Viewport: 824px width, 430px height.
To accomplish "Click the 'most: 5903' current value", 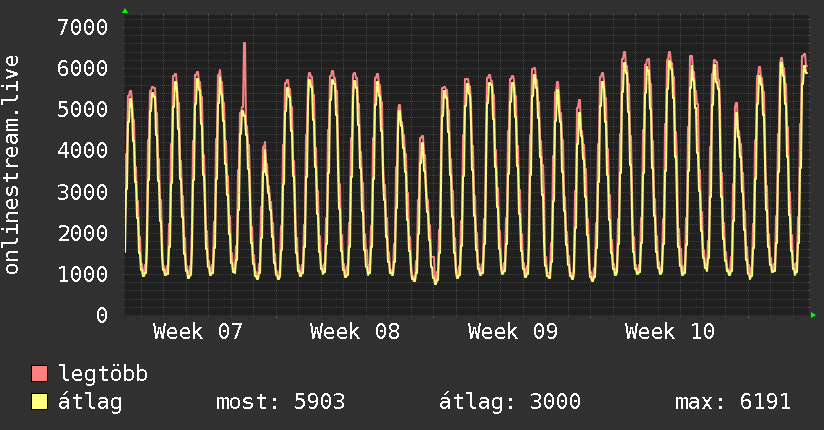I will [x=281, y=402].
